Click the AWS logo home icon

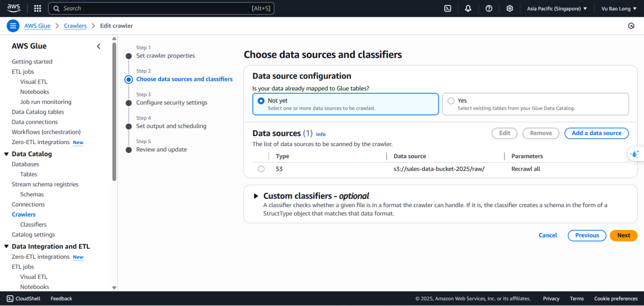14,8
